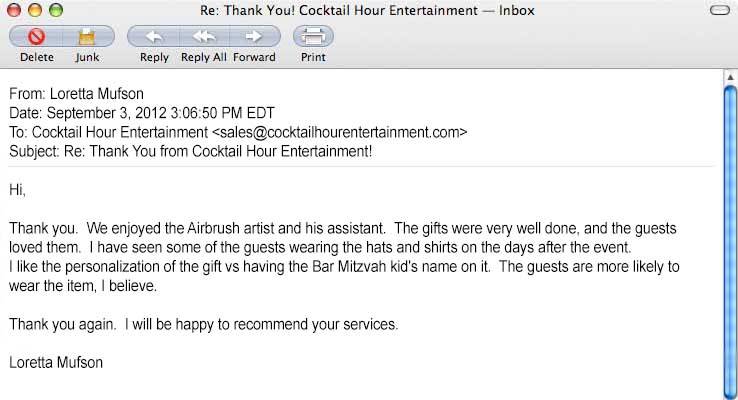This screenshot has width=738, height=400.
Task: Print the email
Action: 313,37
